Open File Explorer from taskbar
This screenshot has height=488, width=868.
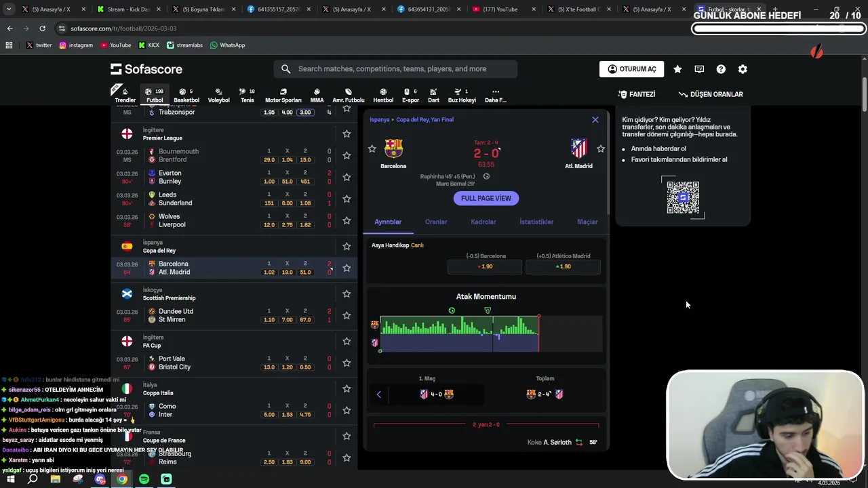pos(56,479)
